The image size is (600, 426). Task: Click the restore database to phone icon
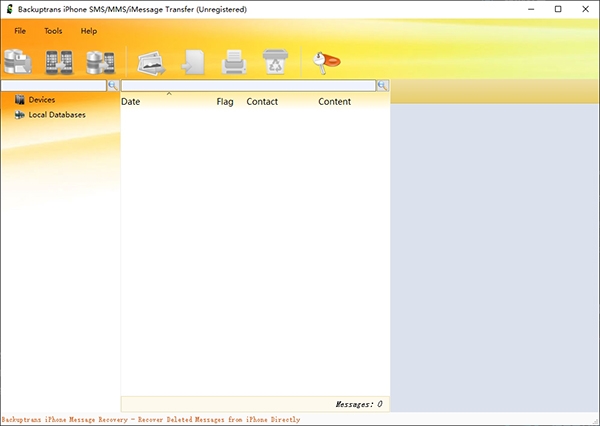click(100, 62)
